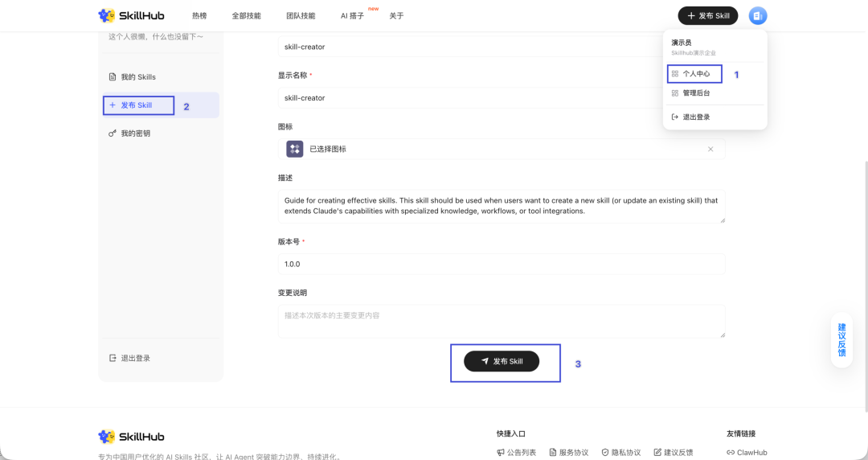This screenshot has width=868, height=460.
Task: Click the footer SkillHub logo
Action: point(131,437)
